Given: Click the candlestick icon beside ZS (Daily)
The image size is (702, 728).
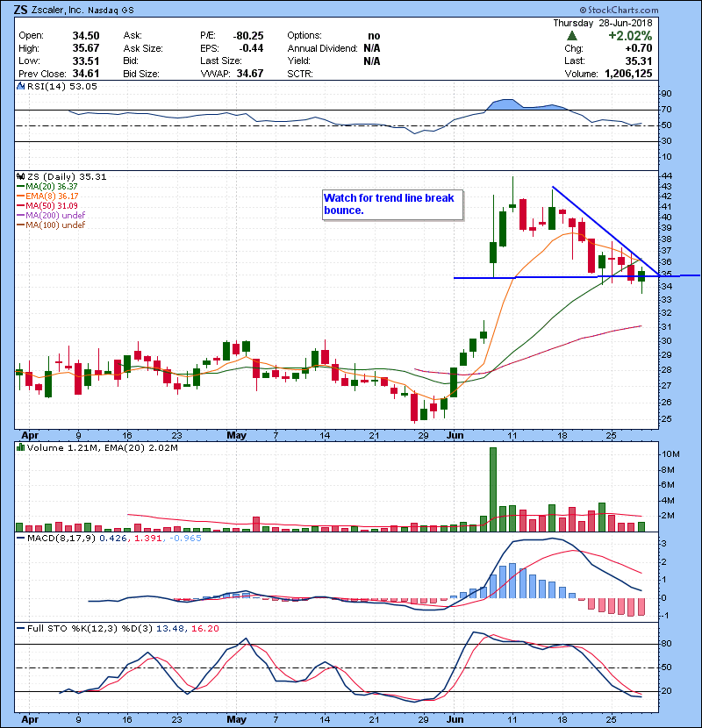Looking at the screenshot, I should point(20,176).
